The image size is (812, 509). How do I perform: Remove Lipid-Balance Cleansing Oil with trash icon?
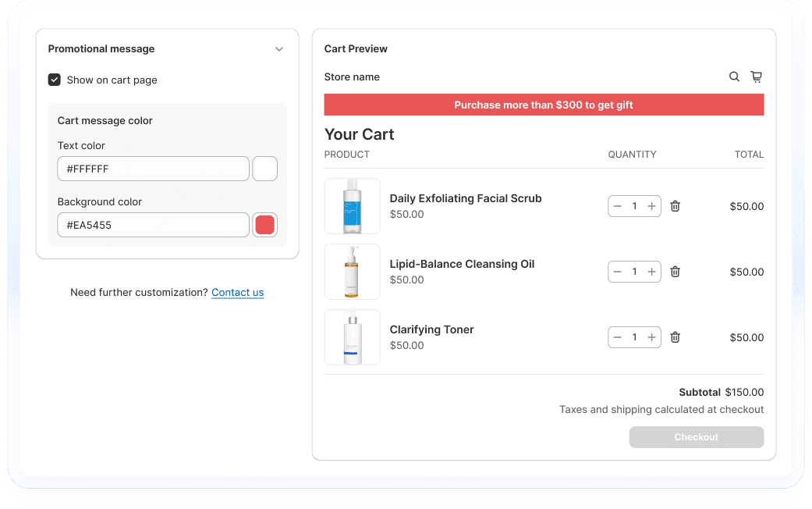click(x=675, y=272)
